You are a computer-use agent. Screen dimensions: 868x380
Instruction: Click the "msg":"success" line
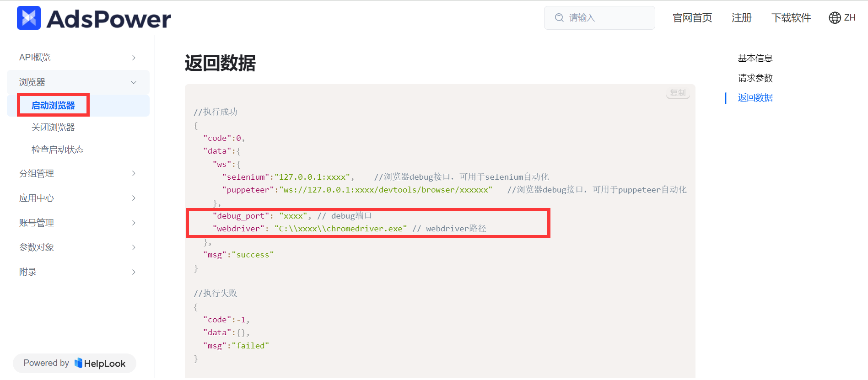238,255
